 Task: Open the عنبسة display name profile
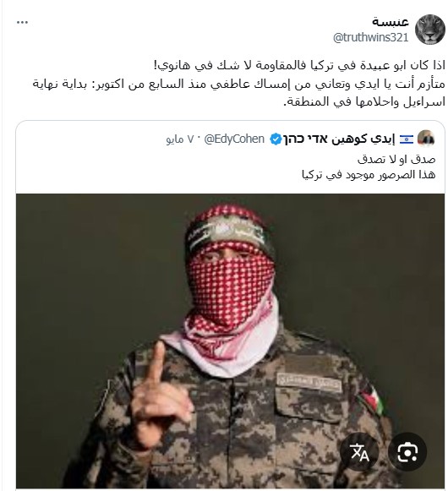click(391, 22)
